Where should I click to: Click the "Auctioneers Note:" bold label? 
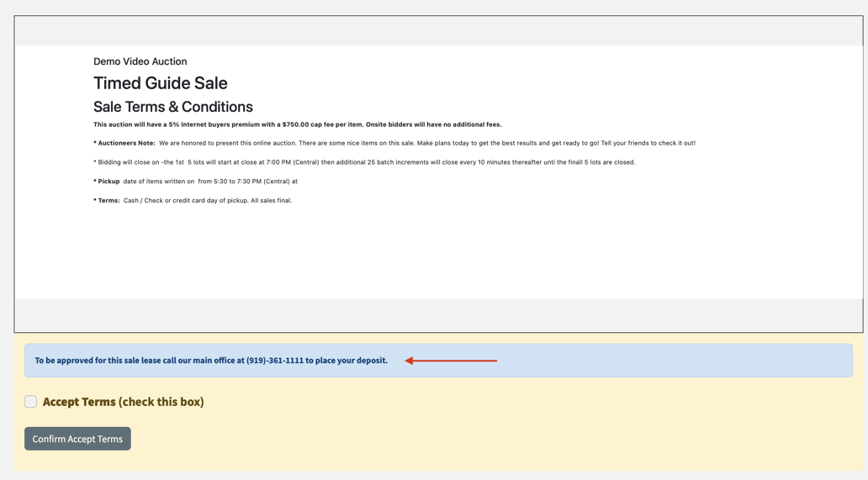point(126,143)
